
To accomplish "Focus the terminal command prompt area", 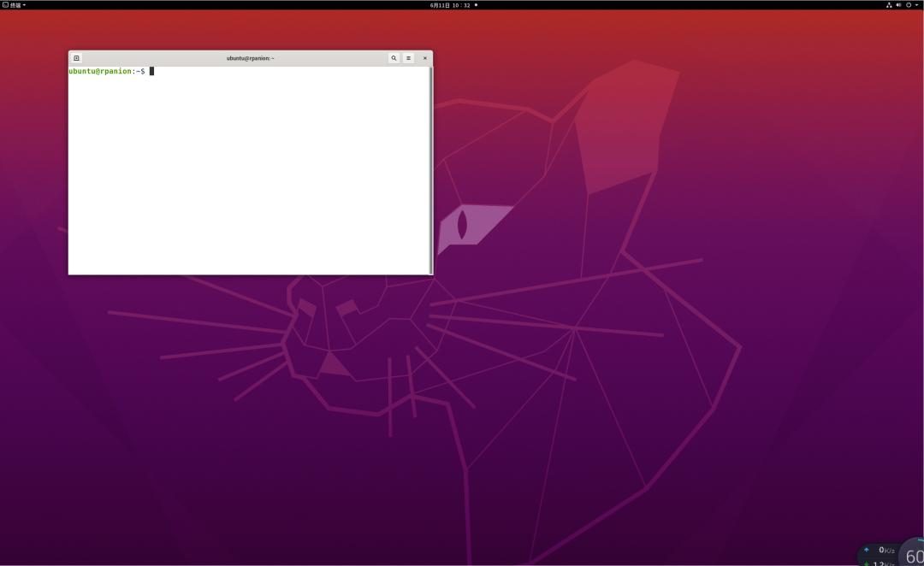I will click(248, 171).
